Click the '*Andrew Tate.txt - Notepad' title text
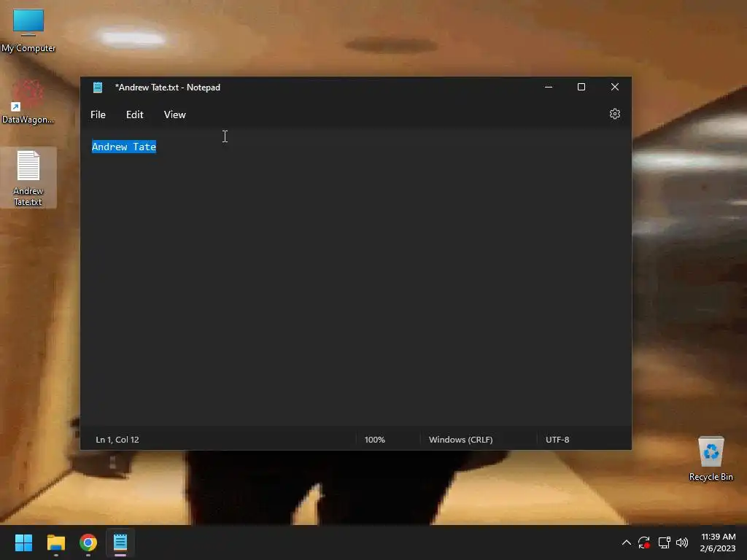747x560 pixels. [x=168, y=87]
